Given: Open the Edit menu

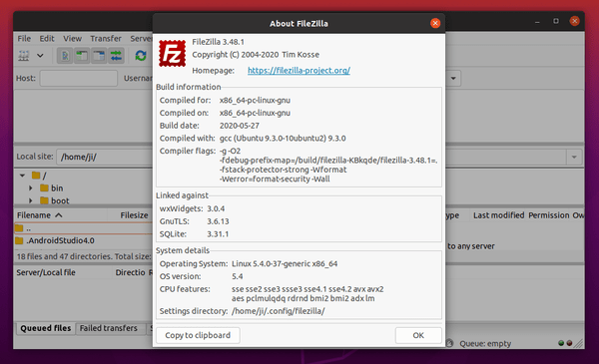Looking at the screenshot, I should coord(47,39).
